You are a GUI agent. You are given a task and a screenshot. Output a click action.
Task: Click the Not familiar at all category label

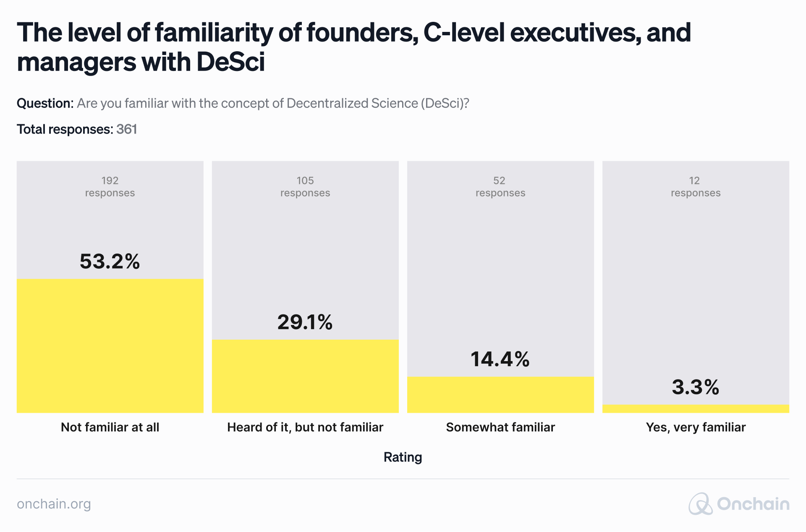tap(110, 427)
